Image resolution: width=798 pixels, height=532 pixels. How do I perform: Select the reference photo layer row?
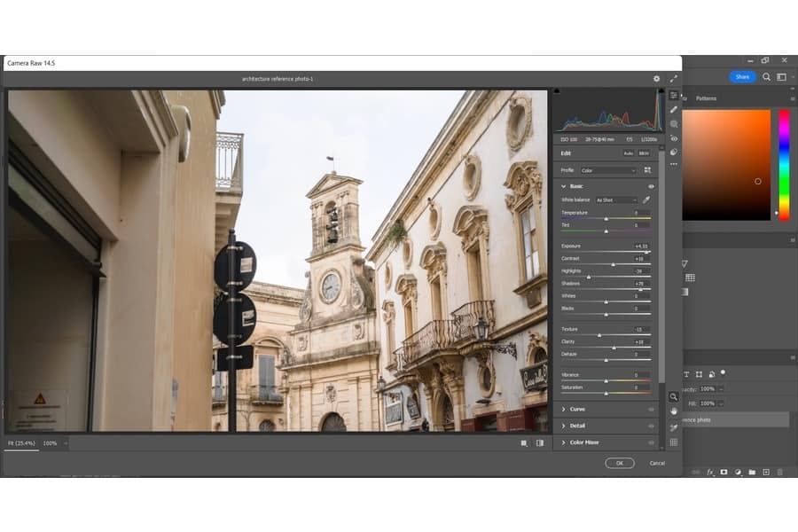point(736,420)
